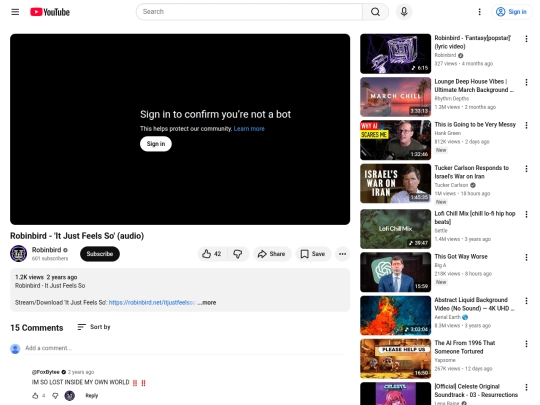Open Lofi Chill Mix title text
Image resolution: width=540 pixels, height=405 pixels.
tap(475, 218)
